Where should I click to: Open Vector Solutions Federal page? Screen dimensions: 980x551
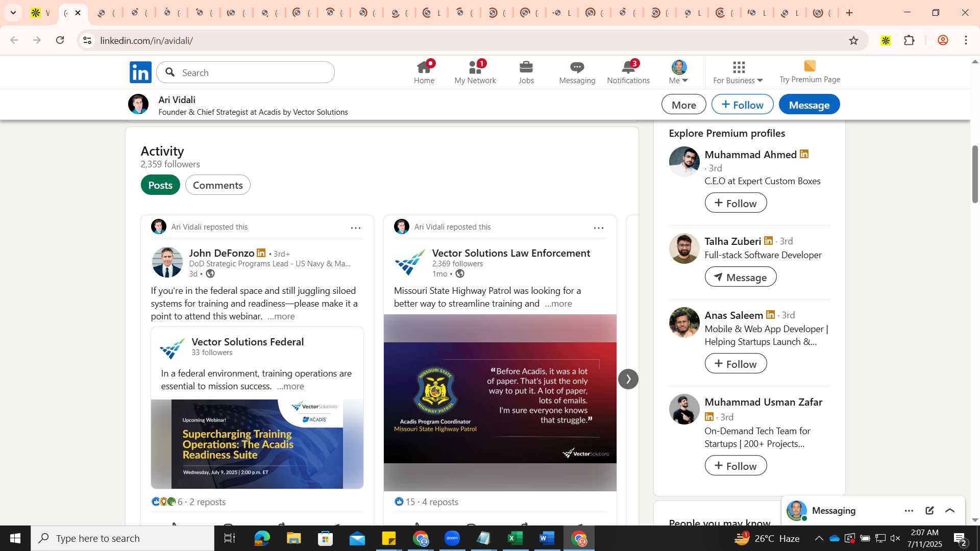248,342
